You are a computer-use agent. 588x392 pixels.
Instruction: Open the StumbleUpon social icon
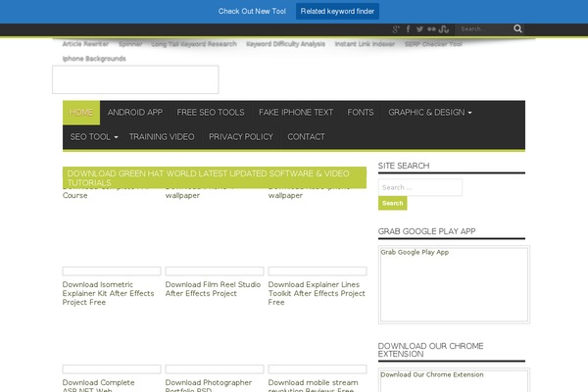point(444,29)
